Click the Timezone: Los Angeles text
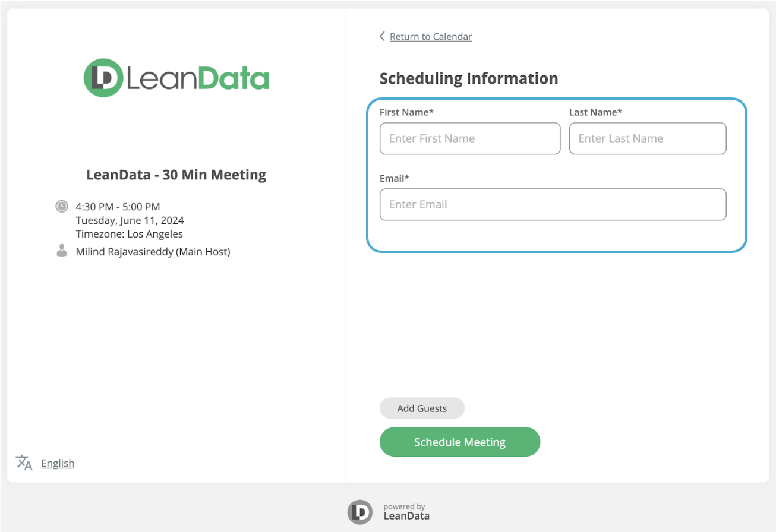Screen dimensions: 776x532 pyautogui.click(x=129, y=234)
